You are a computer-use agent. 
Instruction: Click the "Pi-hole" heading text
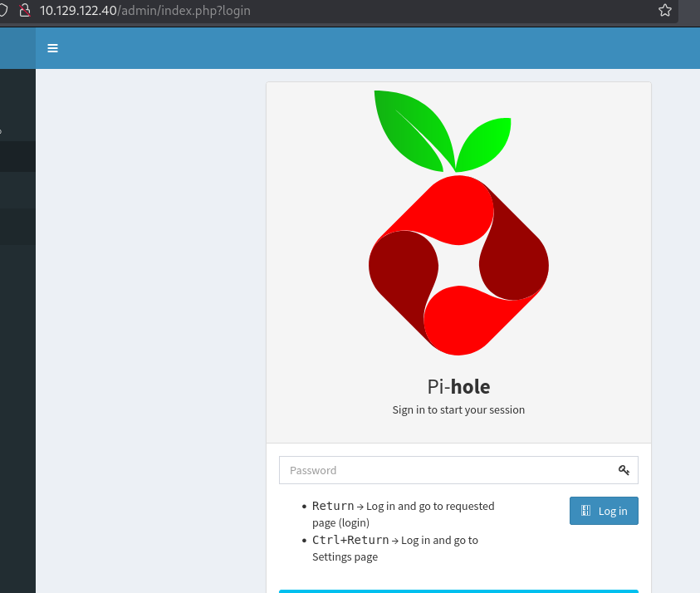pyautogui.click(x=458, y=387)
